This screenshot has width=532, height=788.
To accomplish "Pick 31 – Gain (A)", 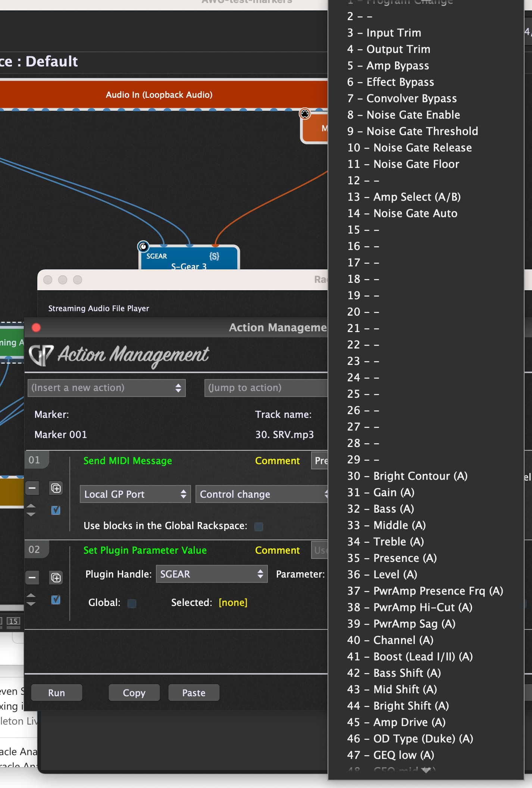I will pyautogui.click(x=426, y=492).
